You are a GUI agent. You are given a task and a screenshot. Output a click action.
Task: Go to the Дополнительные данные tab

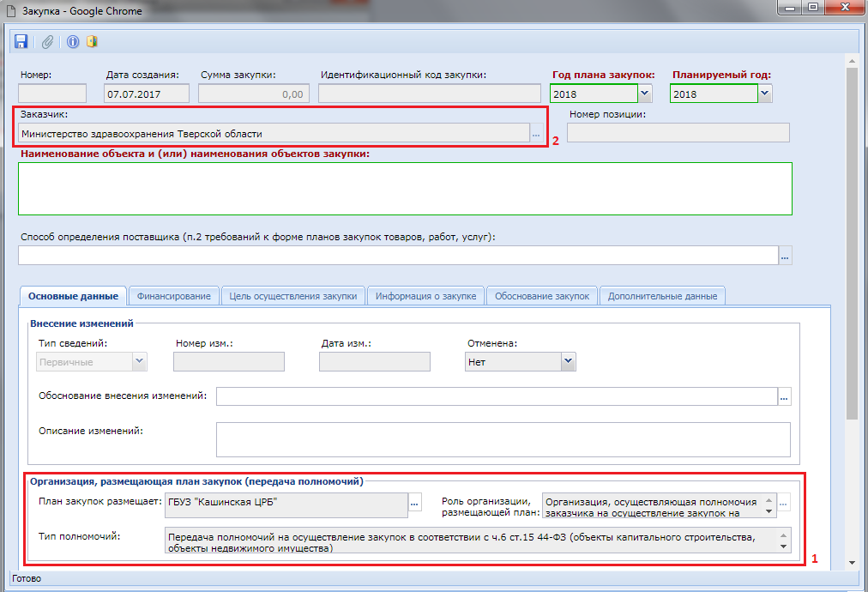pyautogui.click(x=662, y=296)
